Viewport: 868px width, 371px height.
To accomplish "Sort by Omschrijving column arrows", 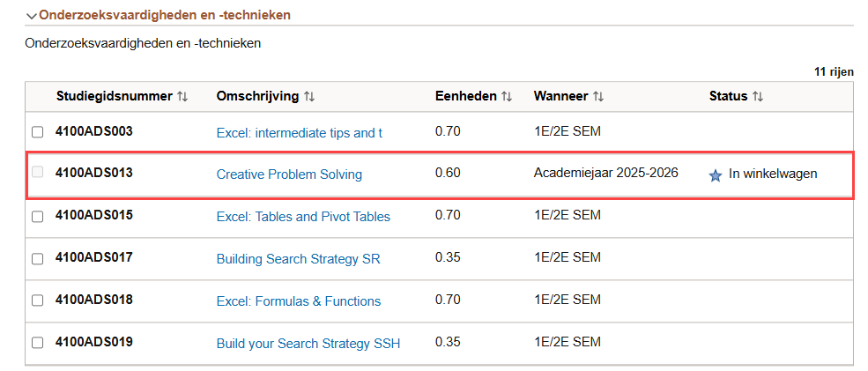I will (309, 97).
